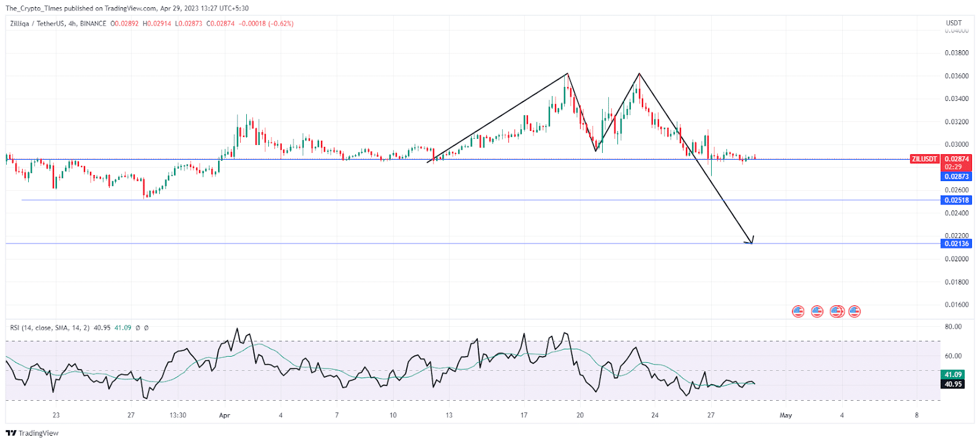
Task: Click the 0.03000 price axis label
Action: click(x=957, y=145)
